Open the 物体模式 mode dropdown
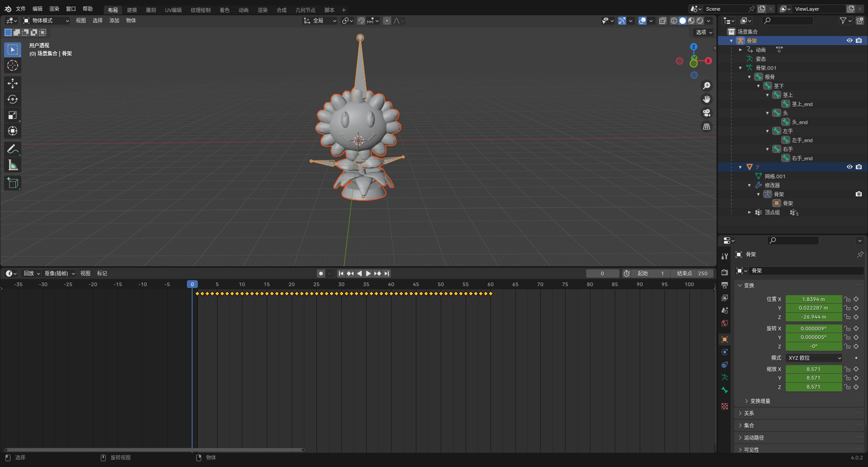868x467 pixels. (46, 20)
